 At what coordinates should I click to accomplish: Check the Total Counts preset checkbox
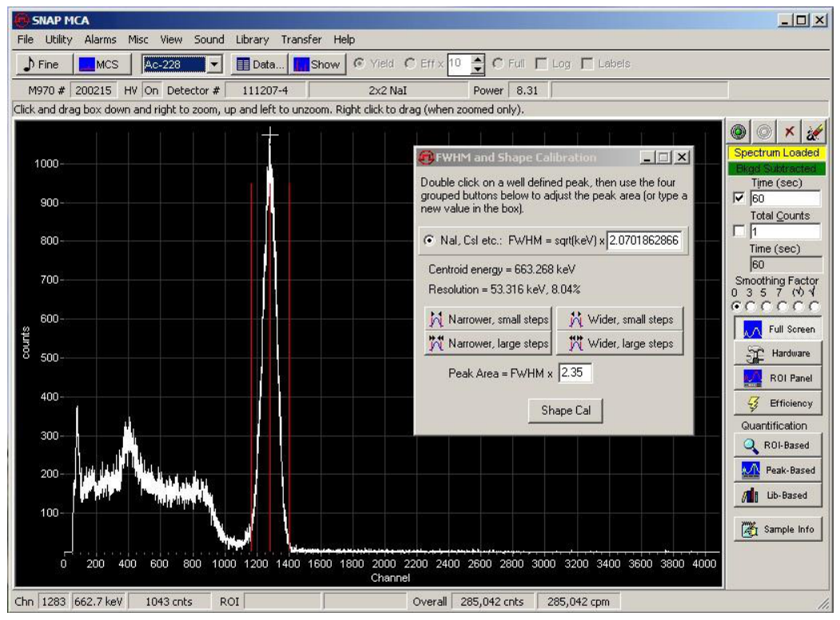[x=739, y=231]
